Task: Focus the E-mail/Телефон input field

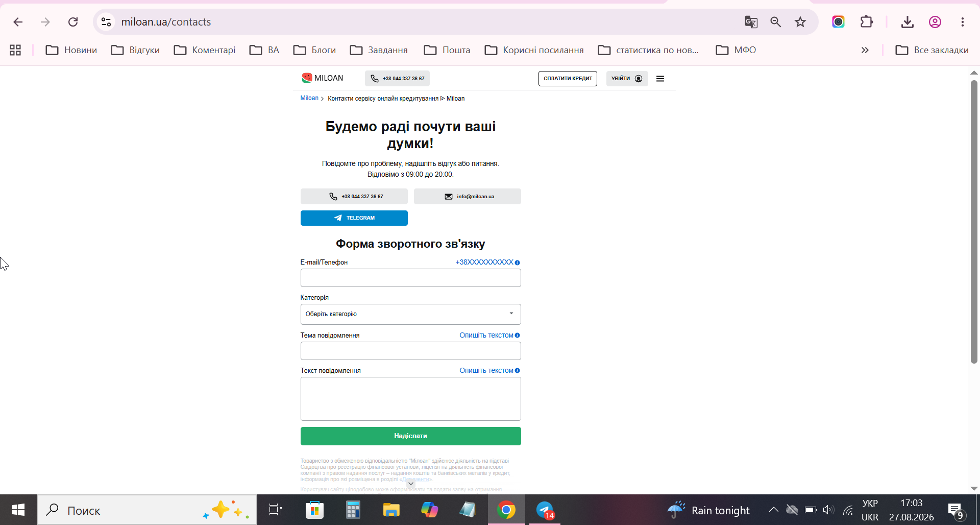Action: 410,278
